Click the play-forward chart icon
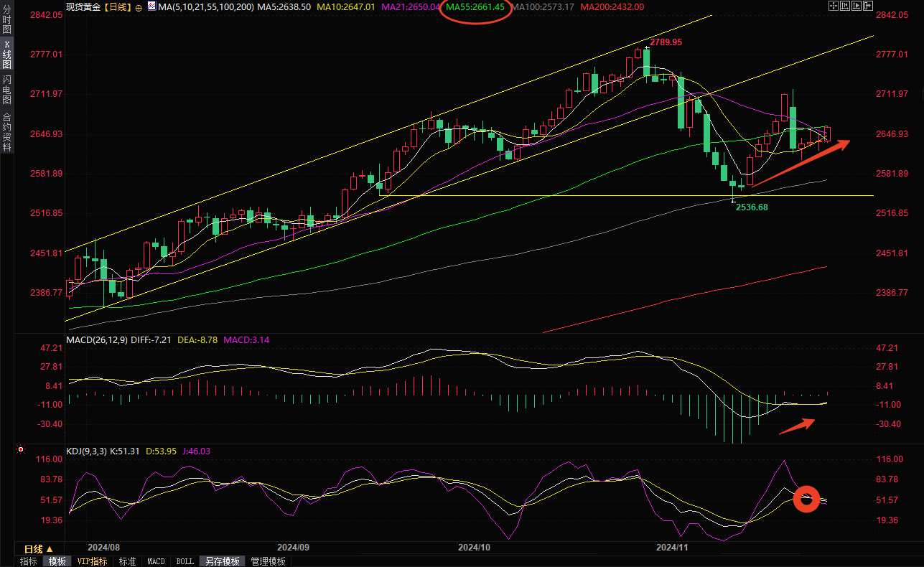 coord(857,6)
